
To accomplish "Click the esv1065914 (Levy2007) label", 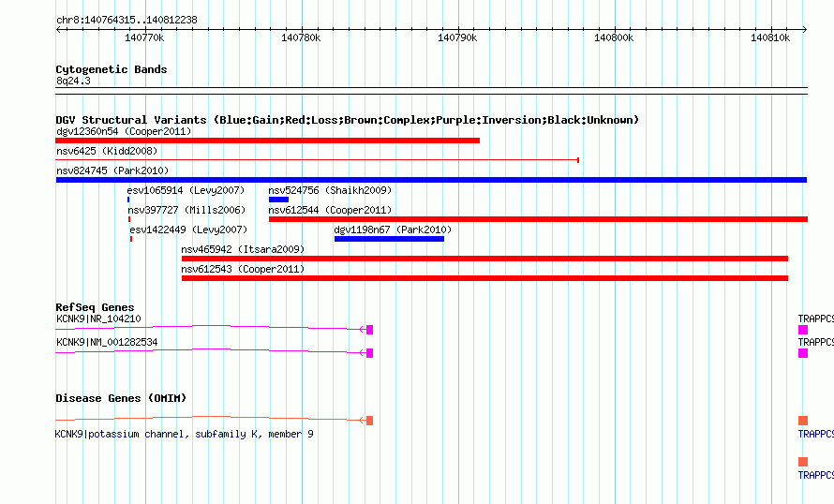I will tap(186, 190).
